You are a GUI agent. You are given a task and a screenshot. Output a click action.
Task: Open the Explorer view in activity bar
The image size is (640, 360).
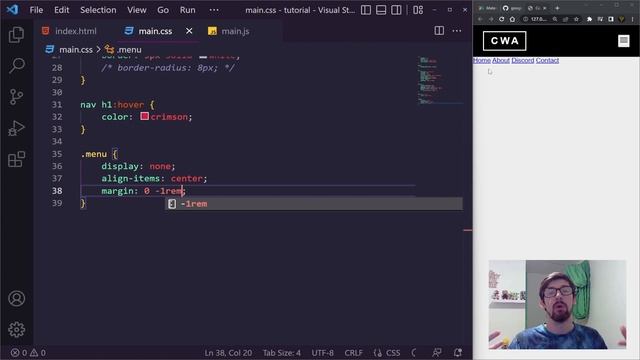[16, 35]
